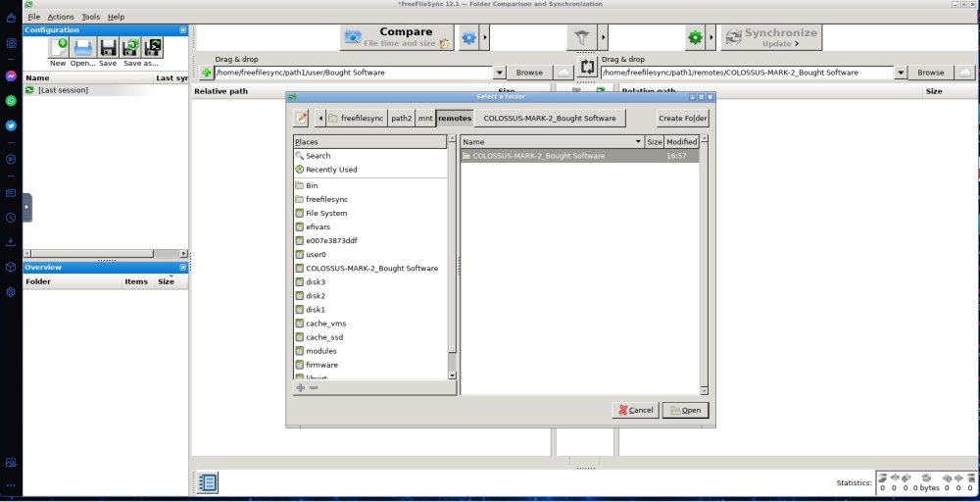Open the filter funnel settings
Viewport: 980px width, 502px height.
point(582,38)
